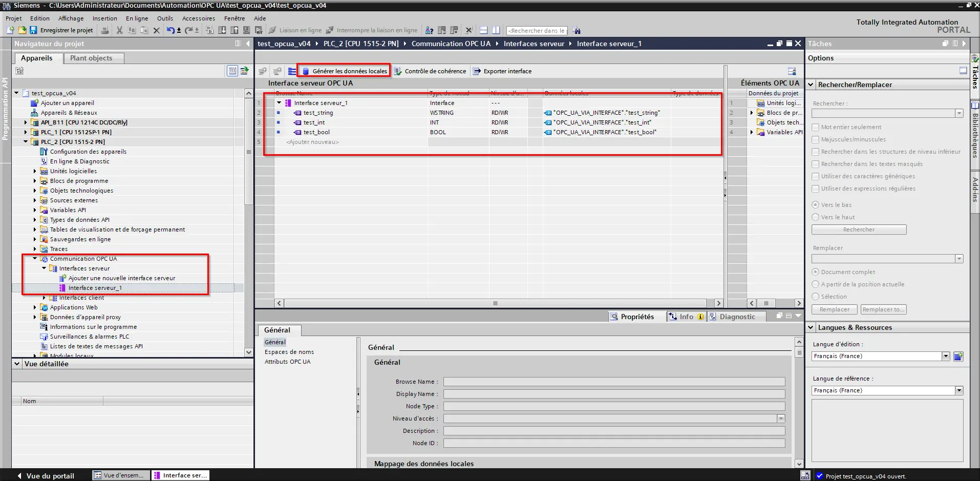The image size is (980, 481).
Task: Click the search-in-project binoculars icon
Action: tap(577, 30)
